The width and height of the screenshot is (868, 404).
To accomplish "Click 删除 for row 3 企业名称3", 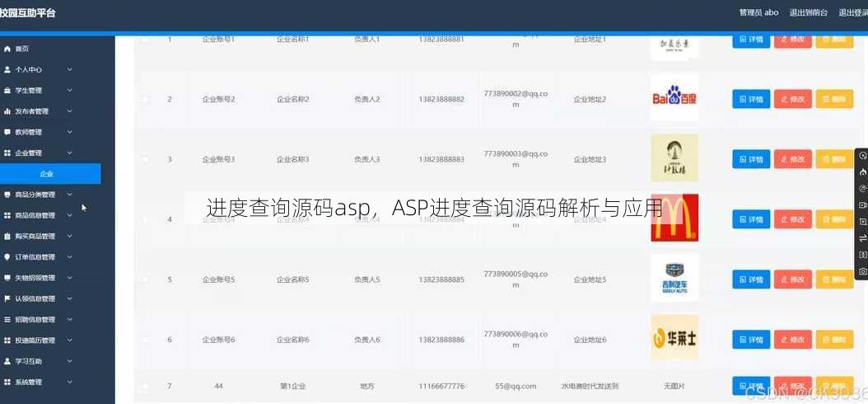I will pyautogui.click(x=835, y=159).
